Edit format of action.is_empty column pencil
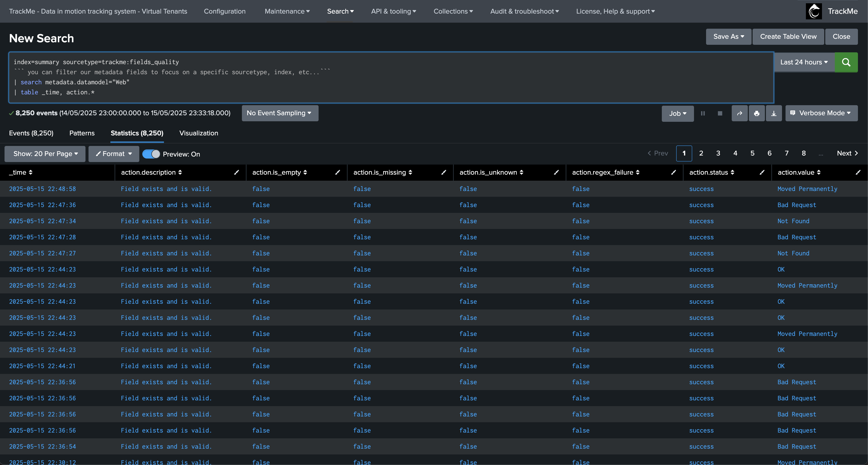 [337, 172]
